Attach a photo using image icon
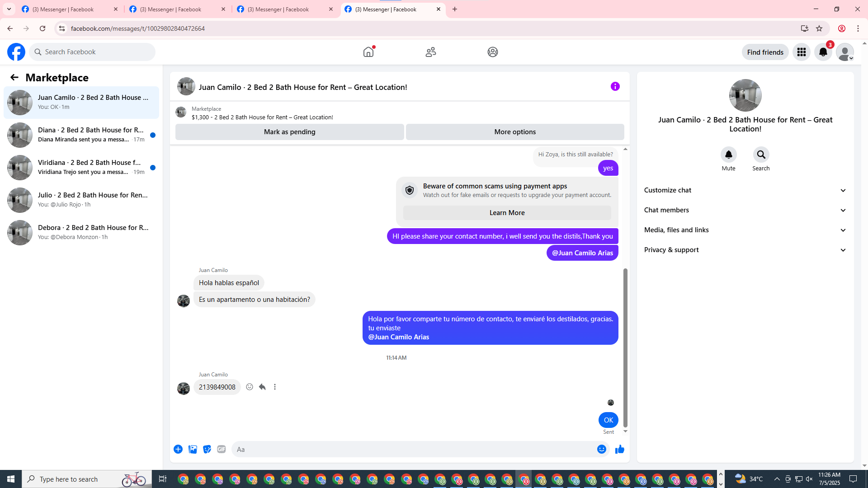The width and height of the screenshot is (868, 488). 193,449
